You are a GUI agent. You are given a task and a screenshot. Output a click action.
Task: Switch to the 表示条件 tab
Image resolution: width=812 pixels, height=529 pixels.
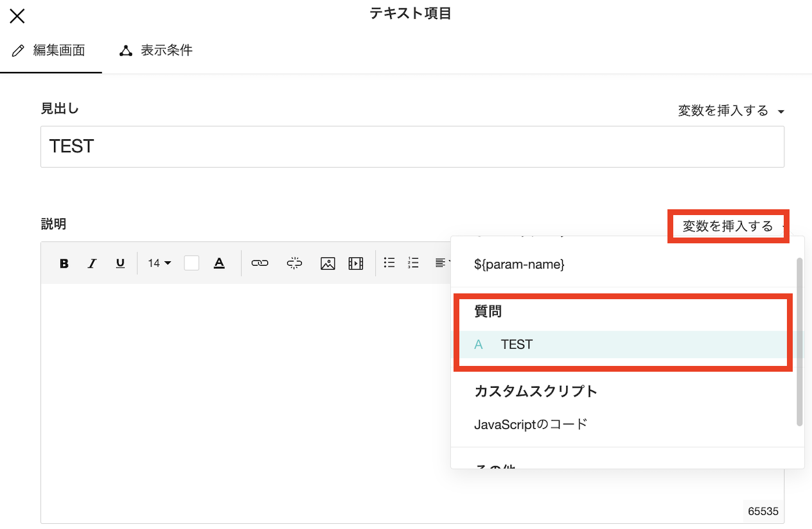pyautogui.click(x=156, y=51)
